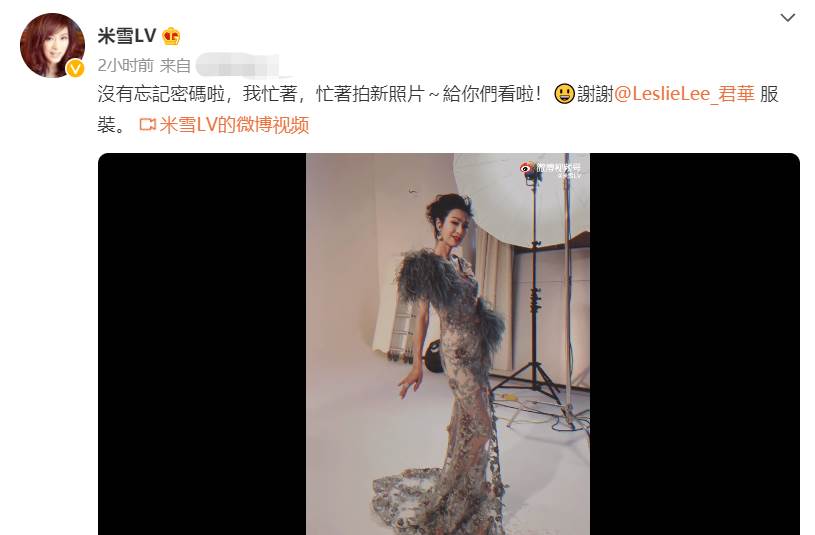Open the @LeslieLee_君華 mention link

point(684,94)
